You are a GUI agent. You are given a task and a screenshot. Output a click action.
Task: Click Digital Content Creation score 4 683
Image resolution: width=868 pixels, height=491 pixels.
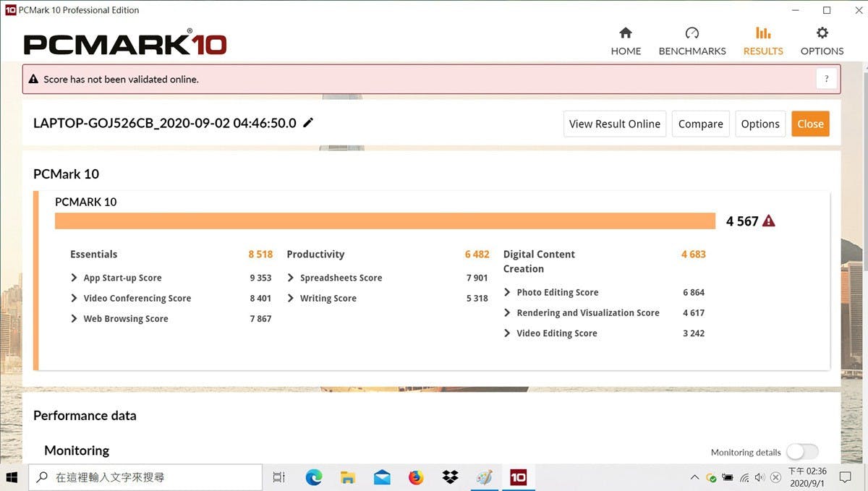point(694,254)
